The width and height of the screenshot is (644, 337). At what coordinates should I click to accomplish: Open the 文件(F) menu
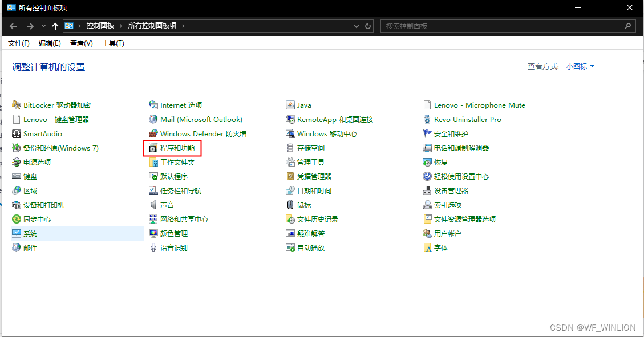pos(18,43)
